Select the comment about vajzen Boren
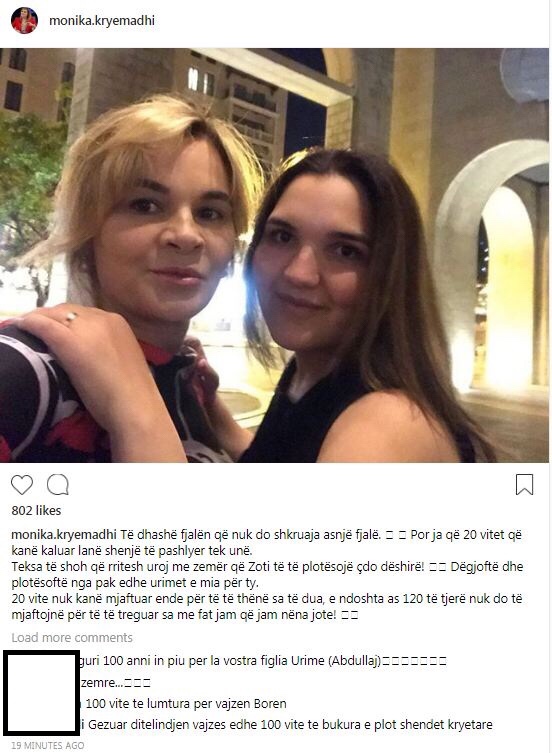The width and height of the screenshot is (552, 753). [185, 704]
